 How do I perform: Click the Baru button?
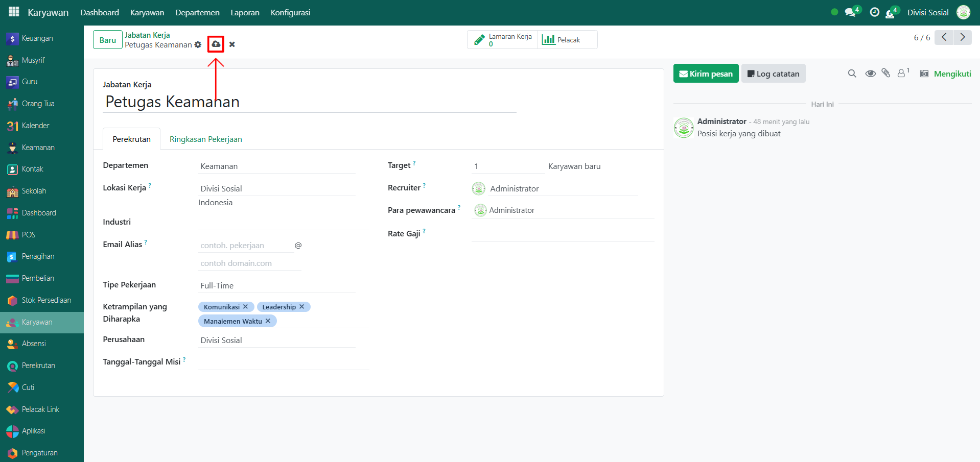(107, 40)
